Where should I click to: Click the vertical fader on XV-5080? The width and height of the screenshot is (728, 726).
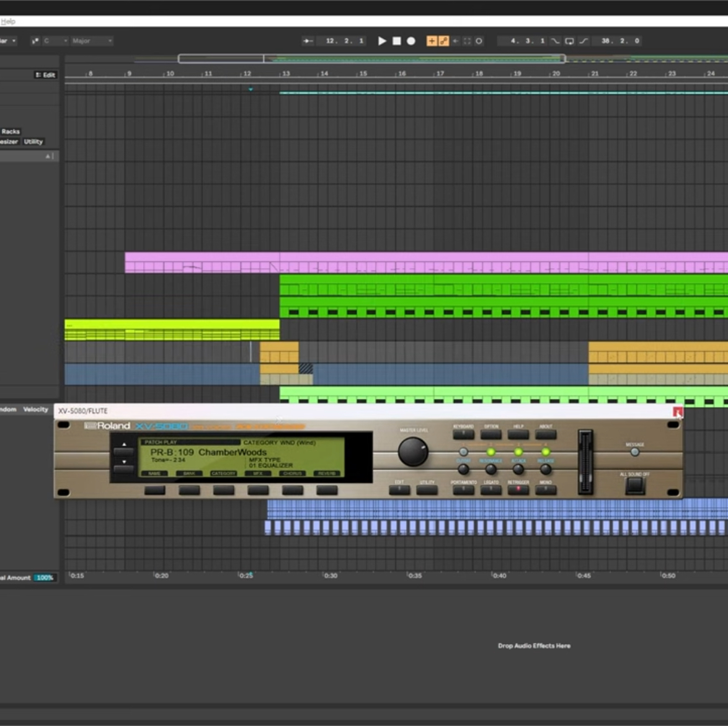(x=585, y=462)
